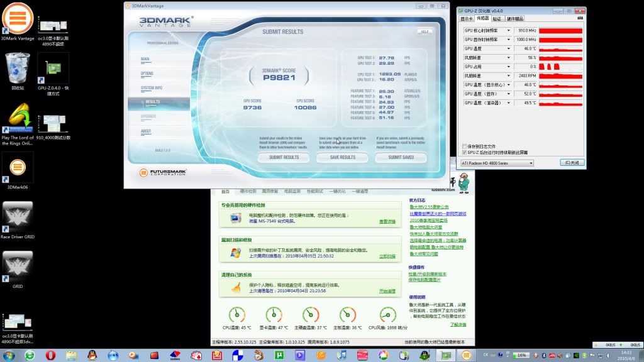Select the OPTIONS menu in 3DMark Vantage
This screenshot has width=644, height=362.
tap(147, 74)
